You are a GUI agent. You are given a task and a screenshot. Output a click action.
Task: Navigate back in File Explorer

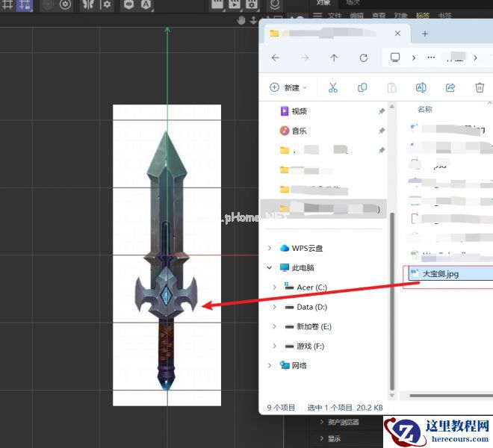point(276,57)
